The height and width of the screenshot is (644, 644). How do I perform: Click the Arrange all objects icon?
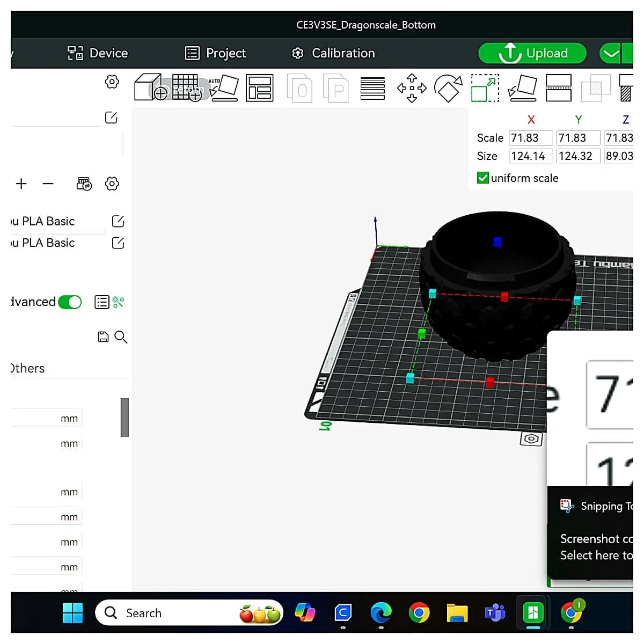pyautogui.click(x=260, y=88)
